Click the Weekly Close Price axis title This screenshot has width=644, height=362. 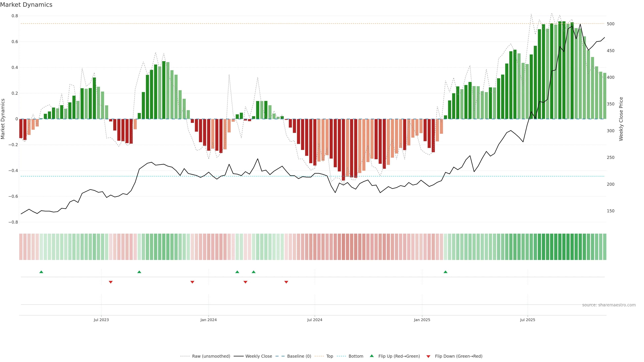(621, 119)
